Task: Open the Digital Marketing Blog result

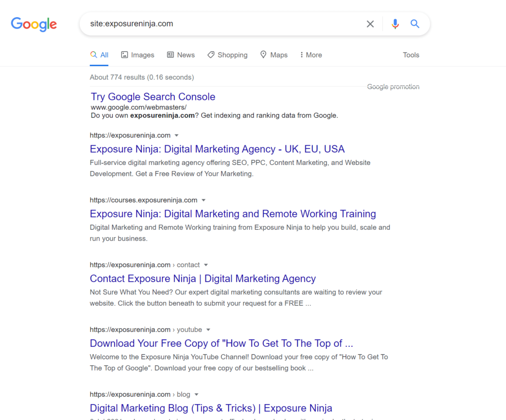Action: (211, 408)
